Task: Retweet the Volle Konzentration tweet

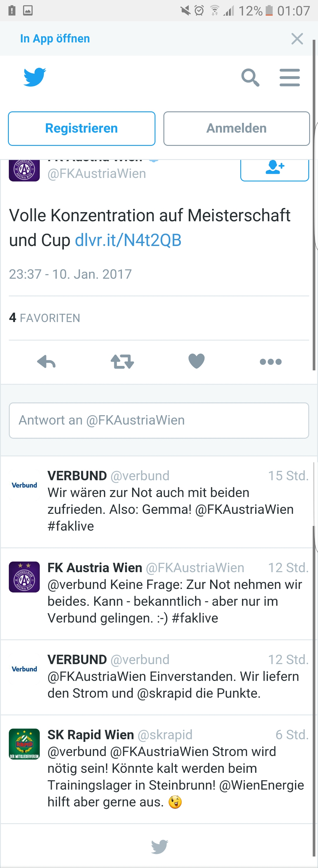Action: [x=122, y=362]
